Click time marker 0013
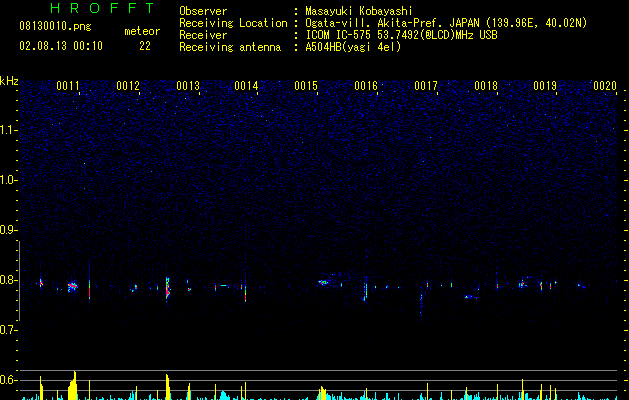 tap(188, 86)
